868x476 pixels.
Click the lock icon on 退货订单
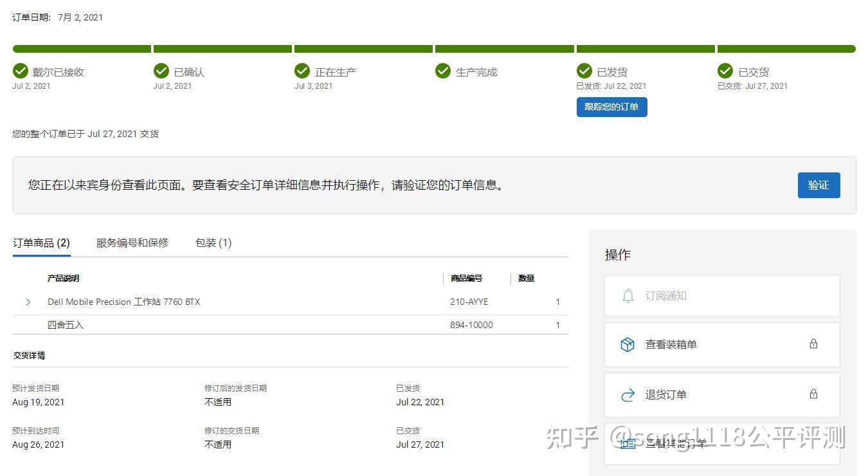click(x=813, y=394)
